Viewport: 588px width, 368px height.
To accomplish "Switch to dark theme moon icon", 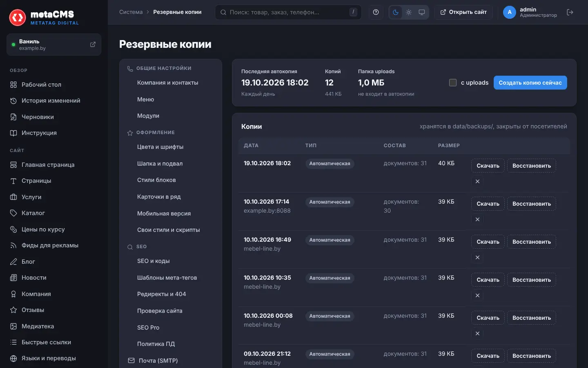I will click(x=396, y=12).
